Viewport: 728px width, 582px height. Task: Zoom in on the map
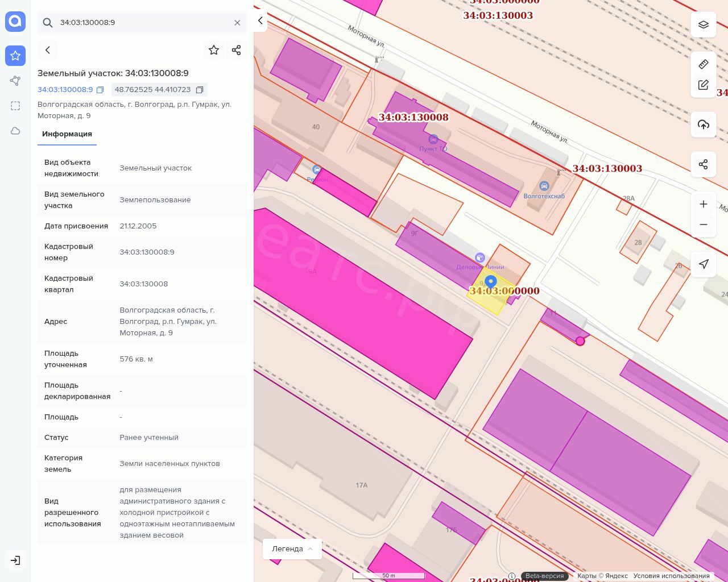(x=704, y=204)
